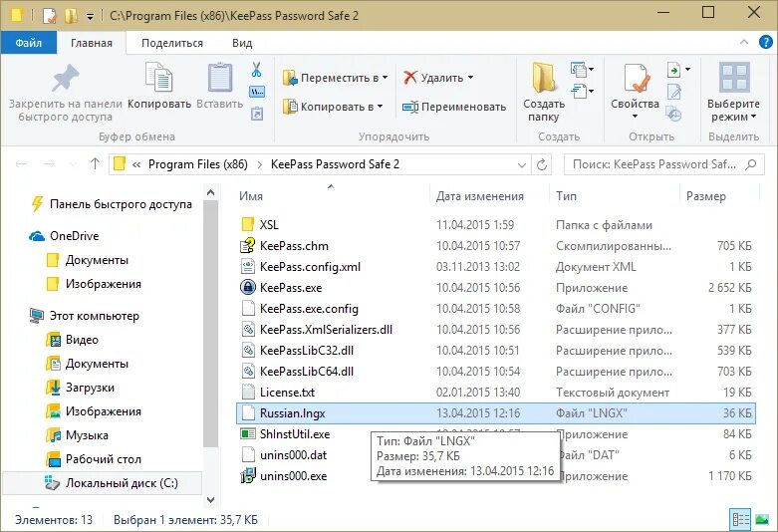Click the Вставить (Paste) clipboard icon

(x=220, y=78)
